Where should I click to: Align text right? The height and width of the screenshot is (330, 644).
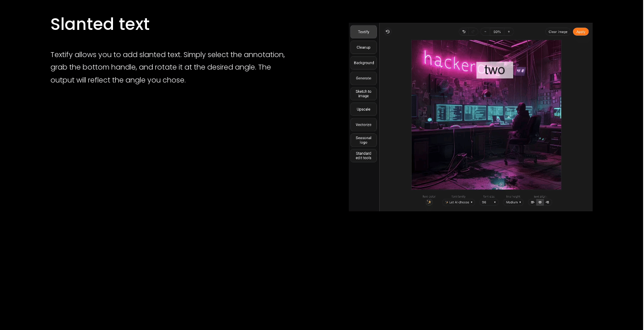547,202
